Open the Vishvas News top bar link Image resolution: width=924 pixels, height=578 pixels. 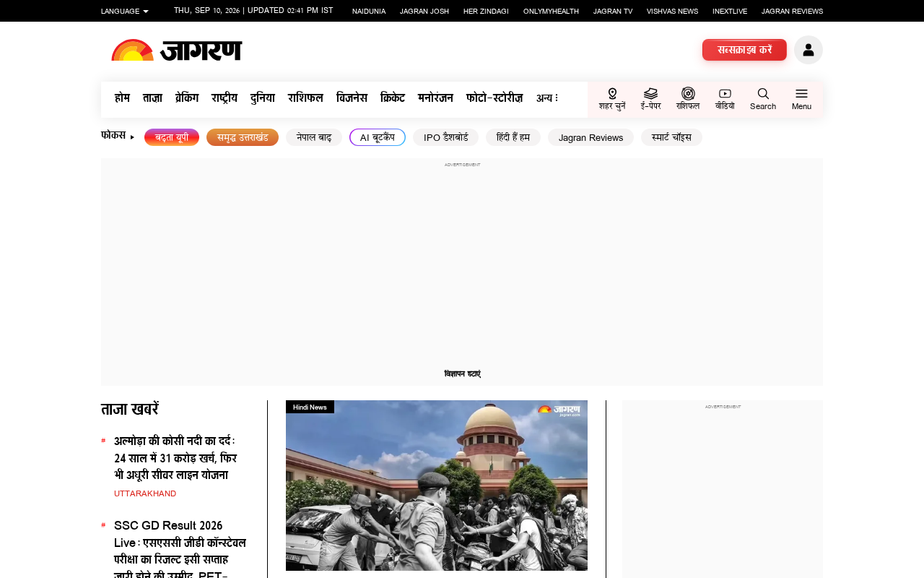click(672, 11)
